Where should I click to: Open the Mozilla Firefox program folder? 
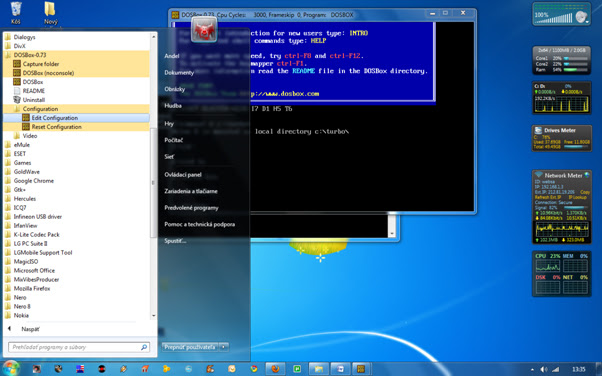click(x=76, y=288)
